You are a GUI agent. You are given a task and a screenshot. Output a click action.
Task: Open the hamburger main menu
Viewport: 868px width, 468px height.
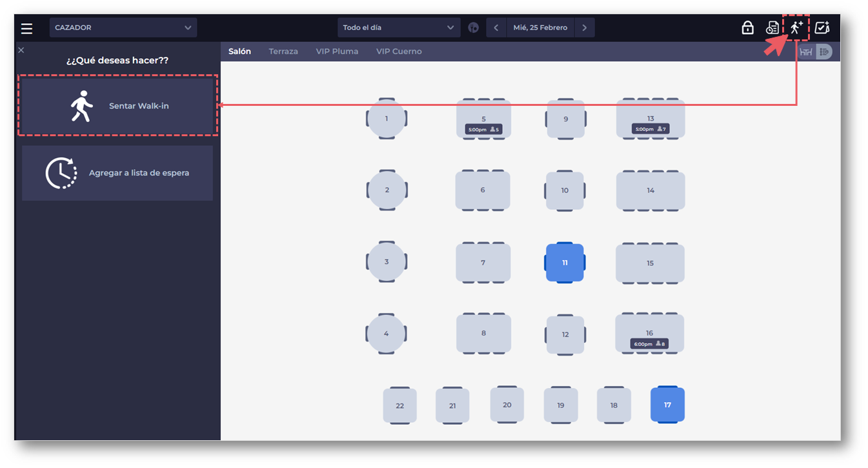tap(26, 28)
